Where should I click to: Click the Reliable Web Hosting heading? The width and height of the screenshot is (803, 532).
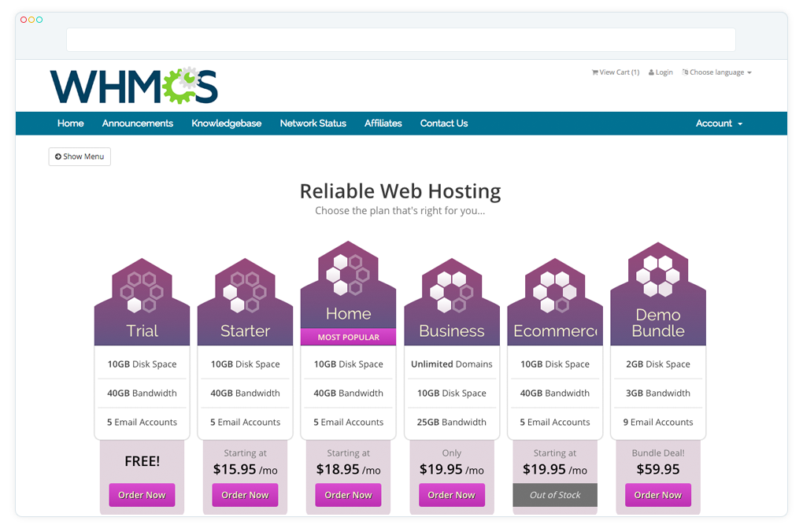click(x=400, y=191)
